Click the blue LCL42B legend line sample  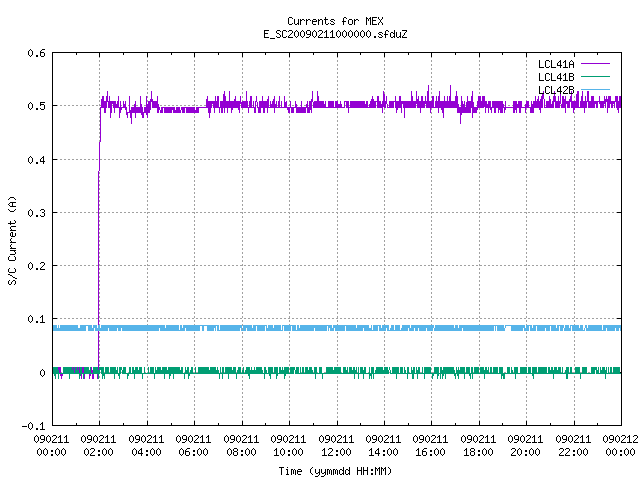(595, 89)
